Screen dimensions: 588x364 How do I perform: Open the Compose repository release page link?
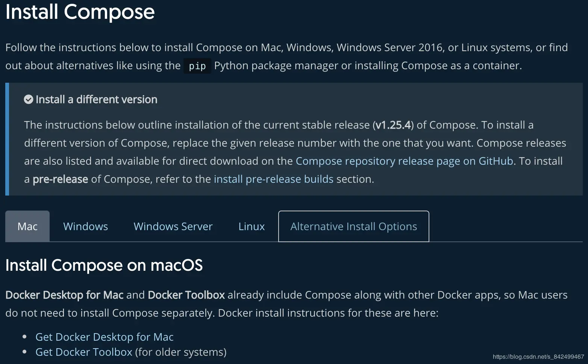click(x=404, y=161)
